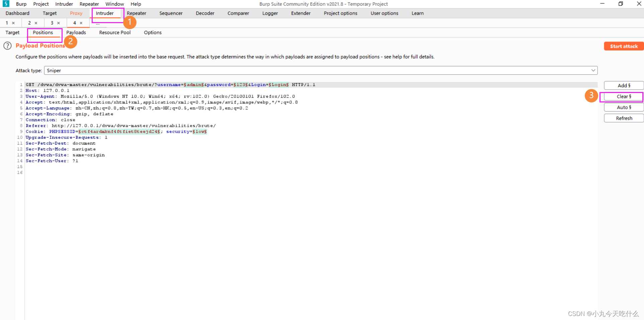Add a new attack tab with the ellipsis
The image size is (644, 320).
coord(98,23)
